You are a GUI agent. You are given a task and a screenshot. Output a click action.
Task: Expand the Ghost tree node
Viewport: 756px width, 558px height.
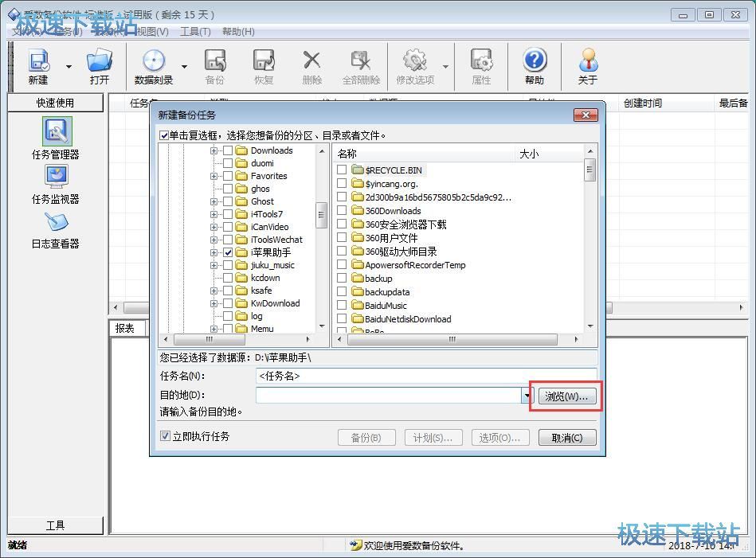[213, 201]
